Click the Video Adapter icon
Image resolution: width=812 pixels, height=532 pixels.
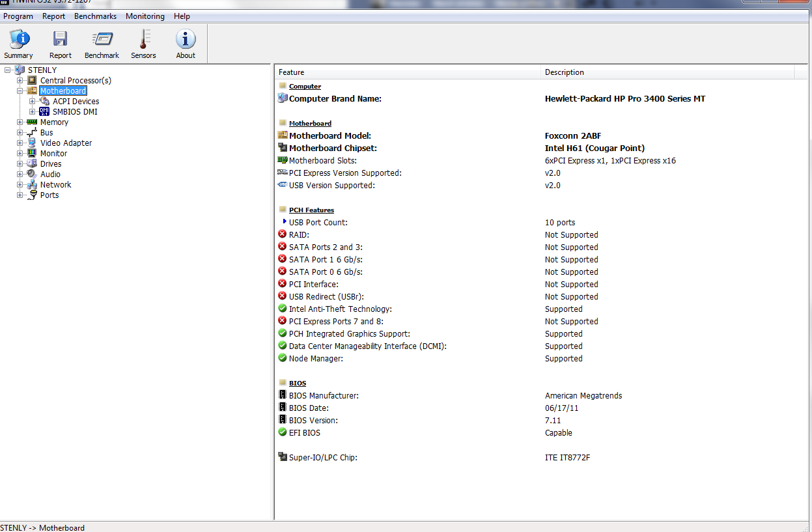tap(32, 143)
